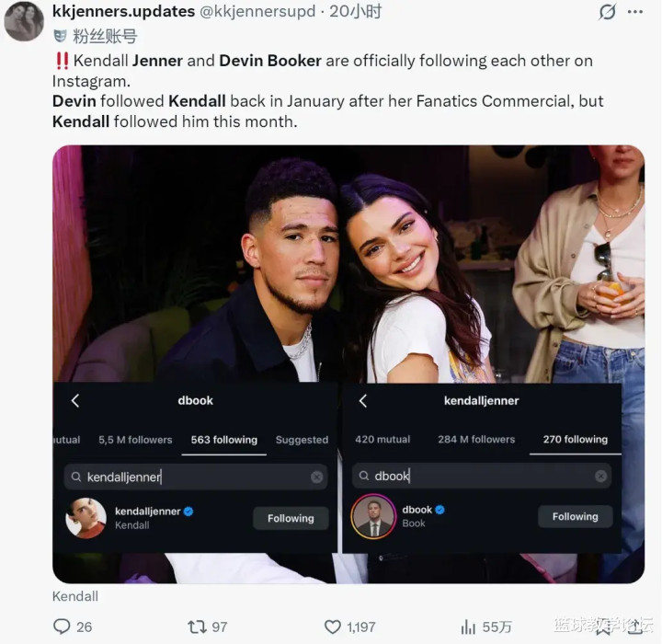The height and width of the screenshot is (644, 662).
Task: Toggle Following button for dbook
Action: (x=575, y=516)
